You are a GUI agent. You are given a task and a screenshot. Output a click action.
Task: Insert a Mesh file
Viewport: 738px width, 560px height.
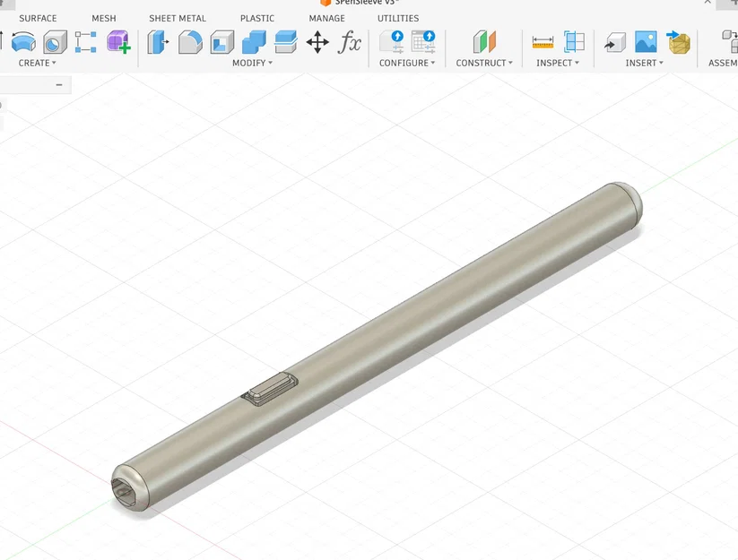(679, 41)
